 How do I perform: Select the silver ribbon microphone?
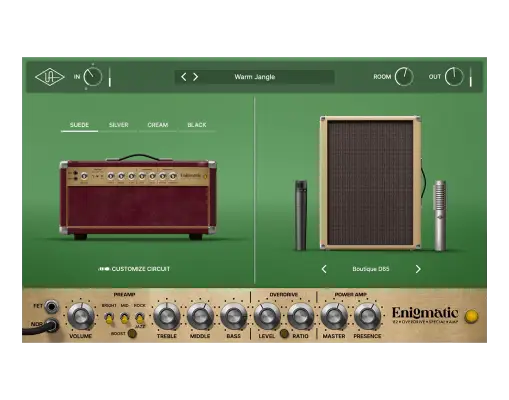coord(440,216)
